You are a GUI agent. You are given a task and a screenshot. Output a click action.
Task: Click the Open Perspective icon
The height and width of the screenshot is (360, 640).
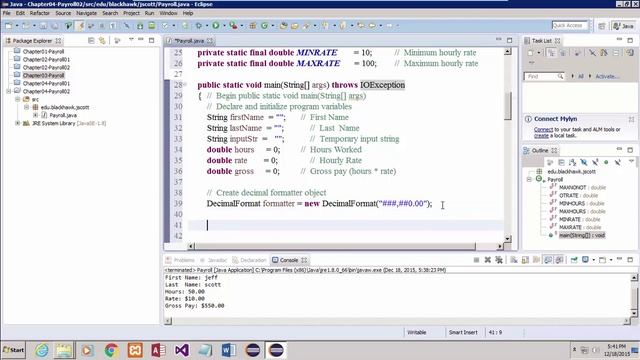coord(602,26)
